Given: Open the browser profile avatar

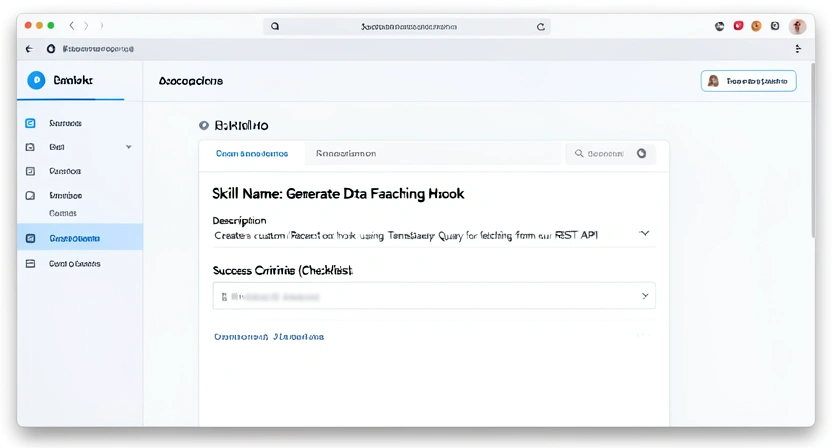Looking at the screenshot, I should pyautogui.click(x=797, y=26).
